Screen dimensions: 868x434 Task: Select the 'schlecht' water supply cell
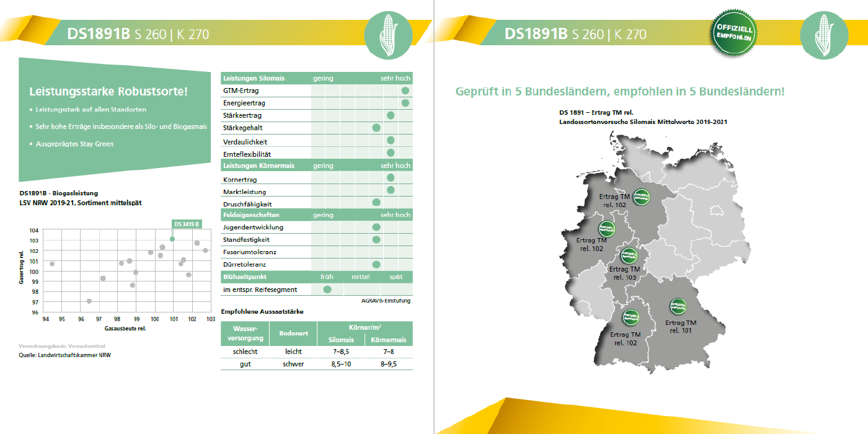pos(245,352)
